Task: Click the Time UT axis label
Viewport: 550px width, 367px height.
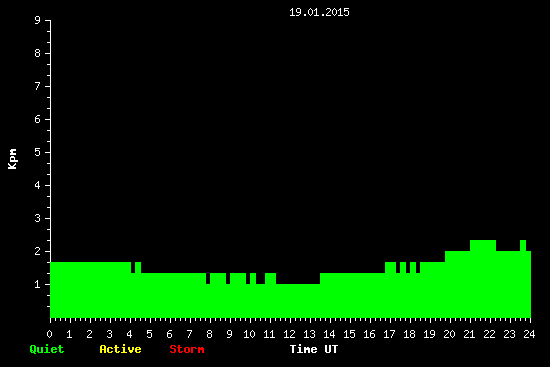Action: (314, 349)
